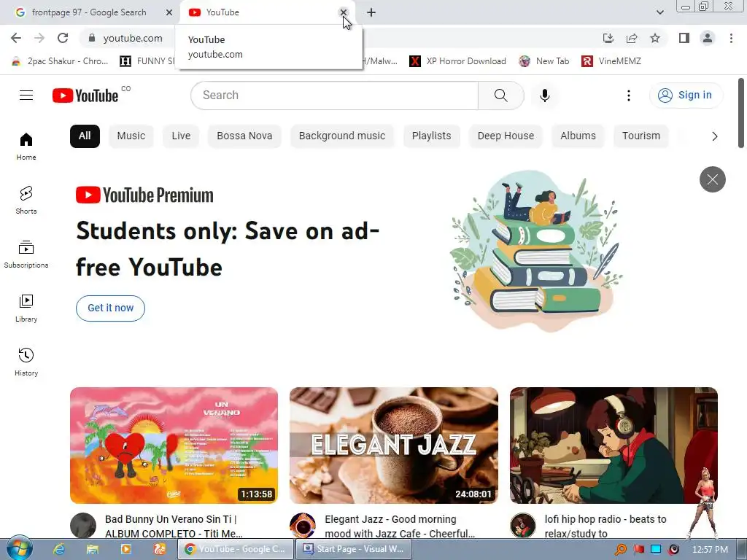The height and width of the screenshot is (560, 747).
Task: Select the Tourism chip
Action: 641,136
